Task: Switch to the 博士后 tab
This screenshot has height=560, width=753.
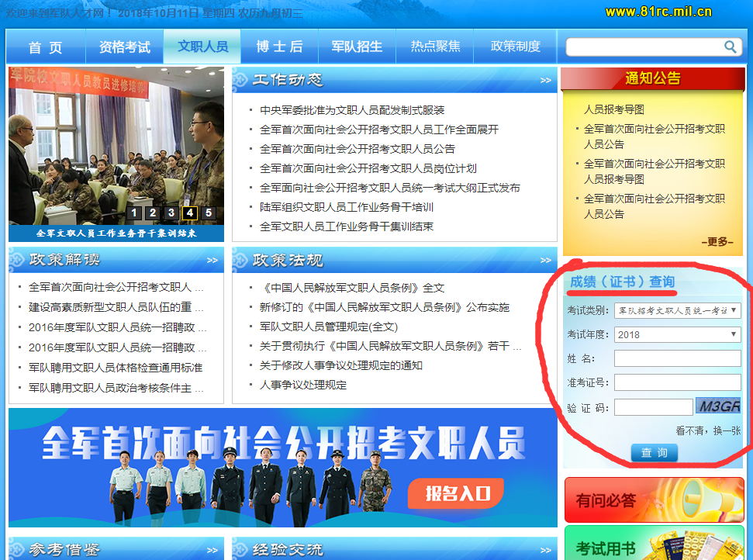Action: [x=278, y=47]
